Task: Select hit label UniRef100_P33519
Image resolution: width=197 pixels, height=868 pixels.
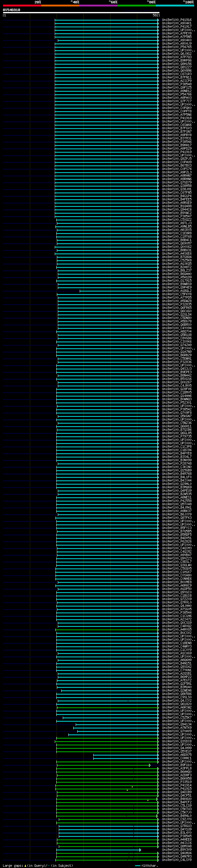Action: pyautogui.click(x=177, y=782)
